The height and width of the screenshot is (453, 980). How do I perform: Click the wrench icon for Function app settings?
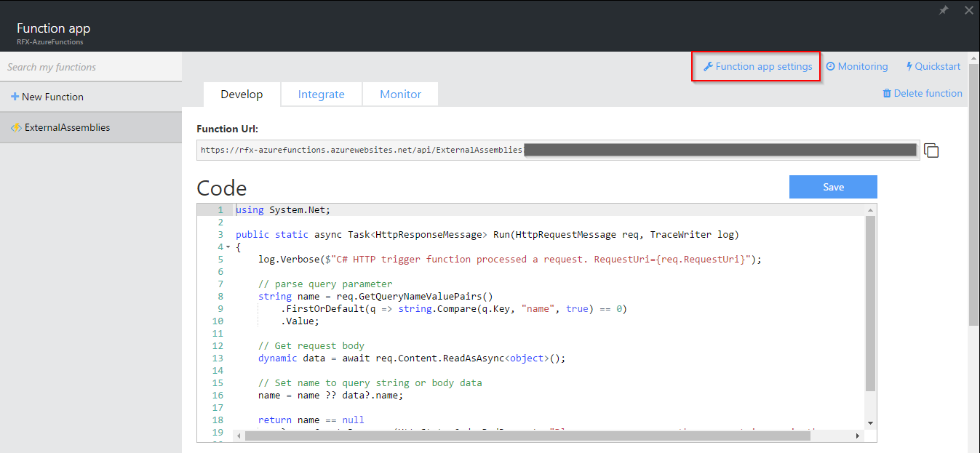(708, 67)
